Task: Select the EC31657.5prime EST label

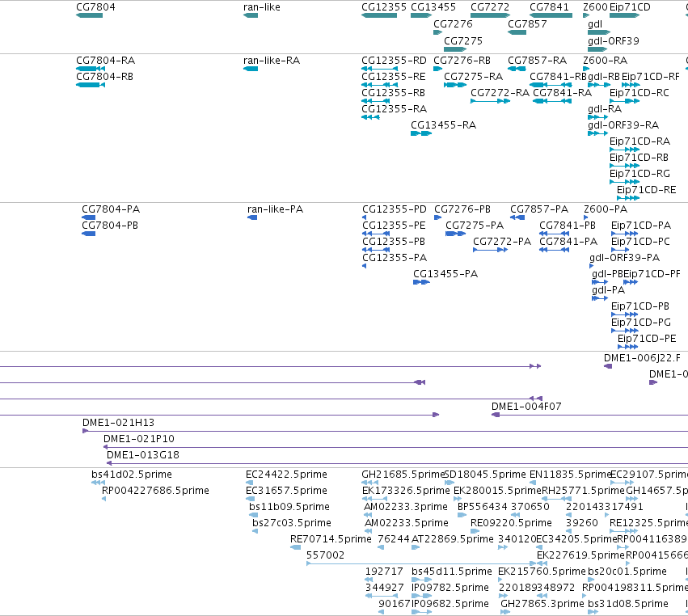Action: tap(286, 491)
